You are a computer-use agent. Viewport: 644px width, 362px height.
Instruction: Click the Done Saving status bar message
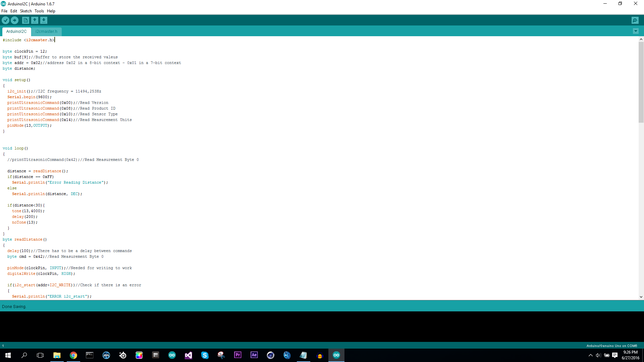point(14,306)
